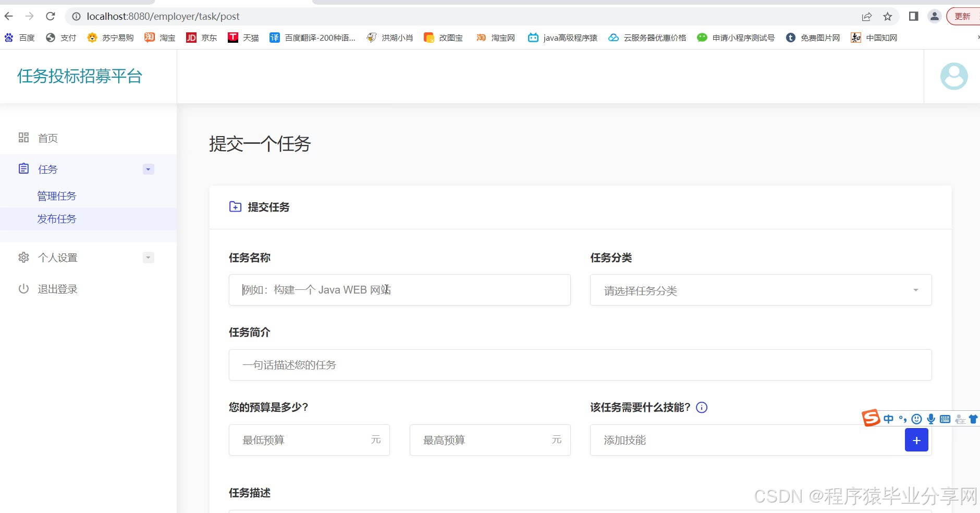Collapse the 任务 submenu arrow
Viewport: 980px width, 513px height.
[148, 169]
